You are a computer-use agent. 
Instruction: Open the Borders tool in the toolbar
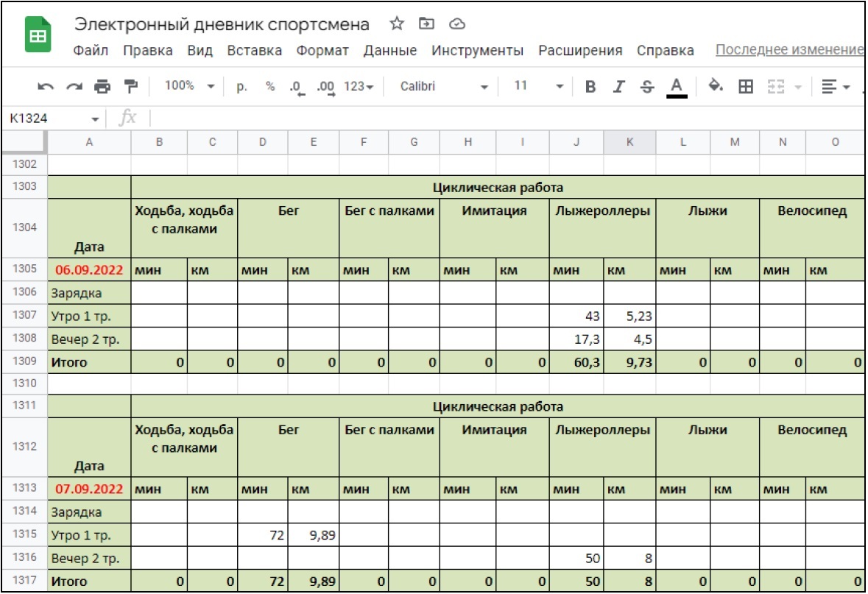pyautogui.click(x=746, y=87)
